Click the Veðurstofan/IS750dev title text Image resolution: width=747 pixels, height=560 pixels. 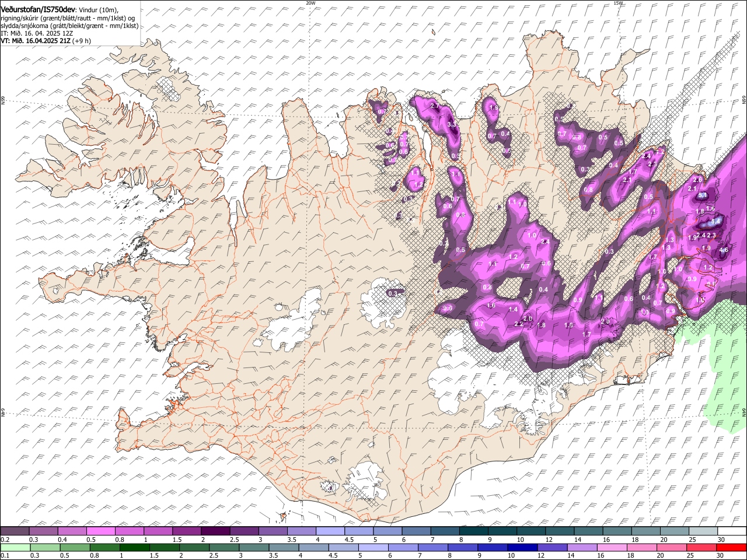point(38,9)
